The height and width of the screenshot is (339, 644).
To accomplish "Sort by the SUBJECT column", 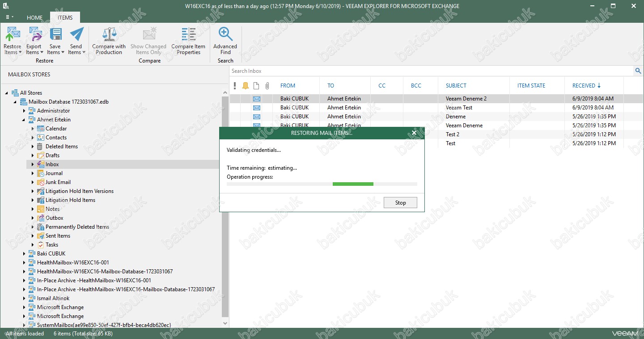I will click(456, 86).
